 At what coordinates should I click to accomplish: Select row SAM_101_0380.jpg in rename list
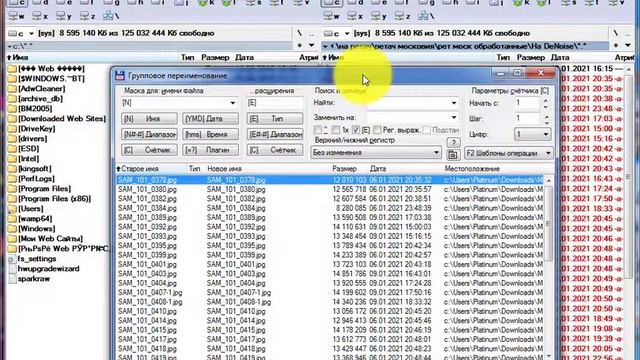(330, 189)
